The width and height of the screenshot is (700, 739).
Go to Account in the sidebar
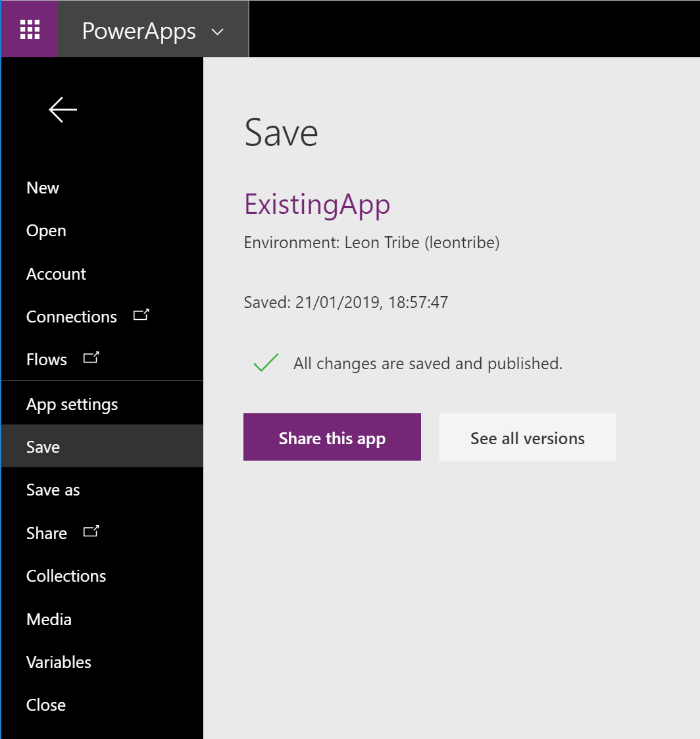point(56,274)
